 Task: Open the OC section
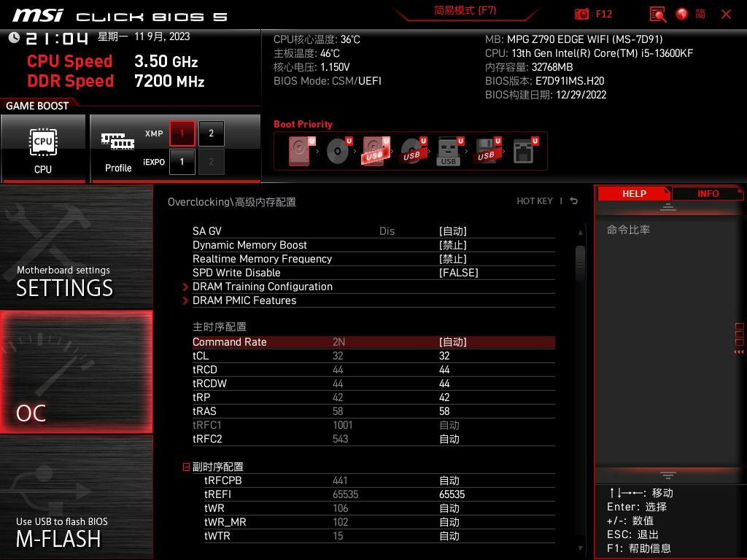point(76,372)
